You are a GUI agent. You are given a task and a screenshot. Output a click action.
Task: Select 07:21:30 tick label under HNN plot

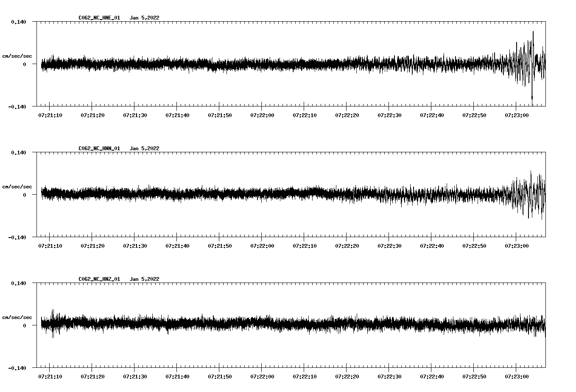[x=135, y=246]
